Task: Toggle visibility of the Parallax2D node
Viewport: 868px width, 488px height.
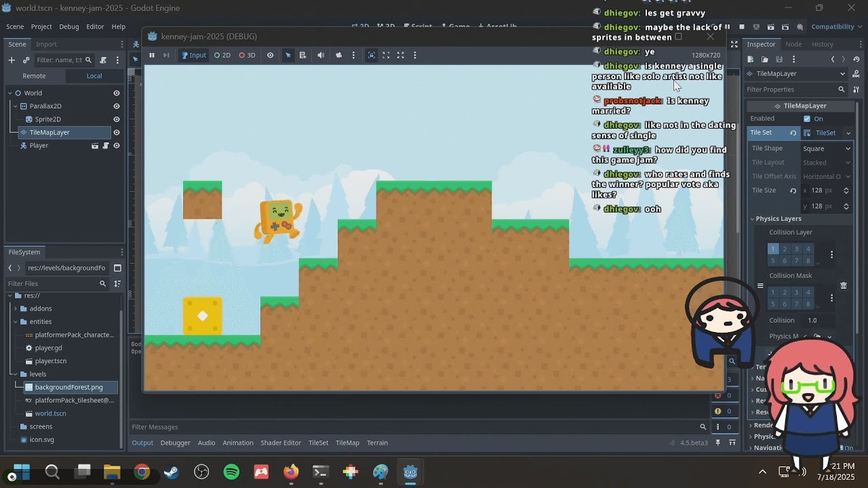Action: tap(117, 106)
